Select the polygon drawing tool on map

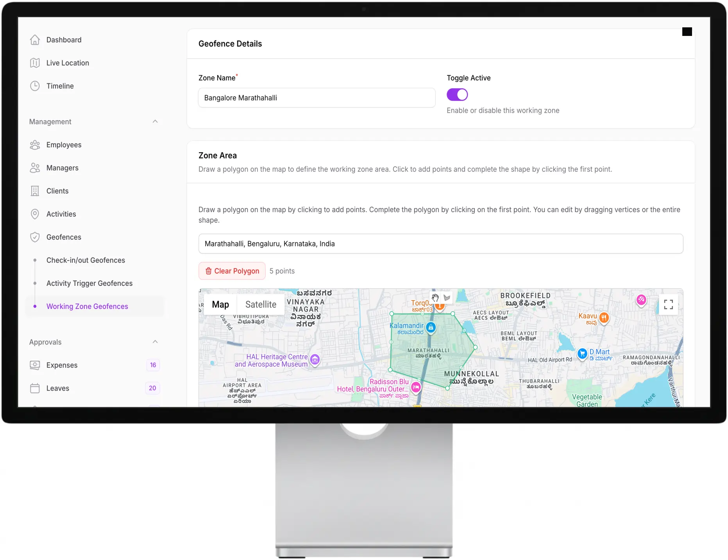click(447, 298)
